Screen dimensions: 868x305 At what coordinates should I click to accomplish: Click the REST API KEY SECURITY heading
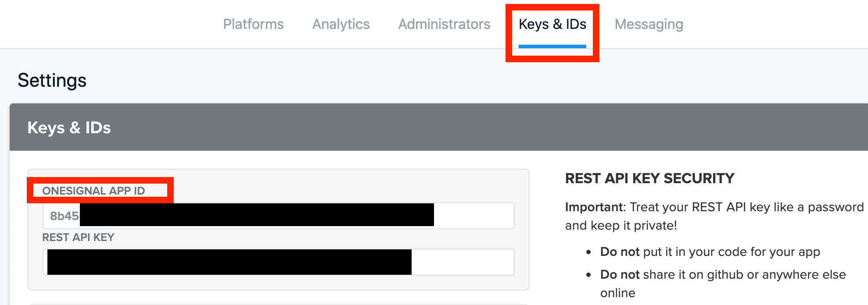coord(649,178)
